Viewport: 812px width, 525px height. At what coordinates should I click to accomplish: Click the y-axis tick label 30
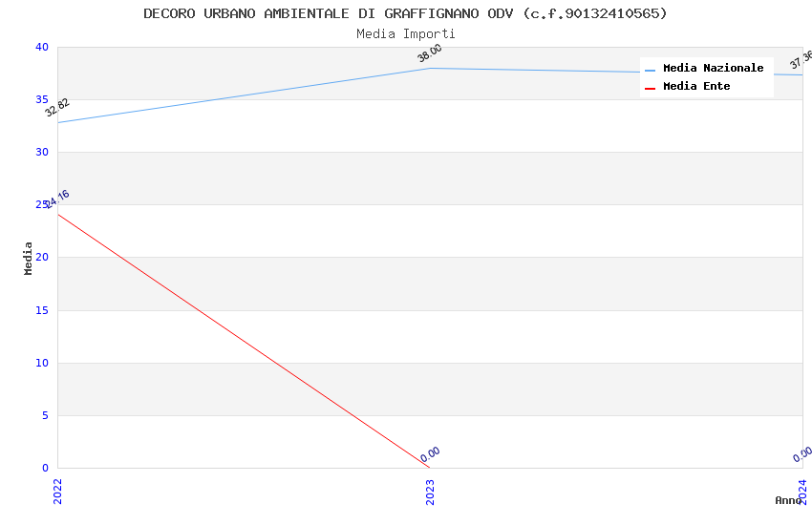(42, 152)
